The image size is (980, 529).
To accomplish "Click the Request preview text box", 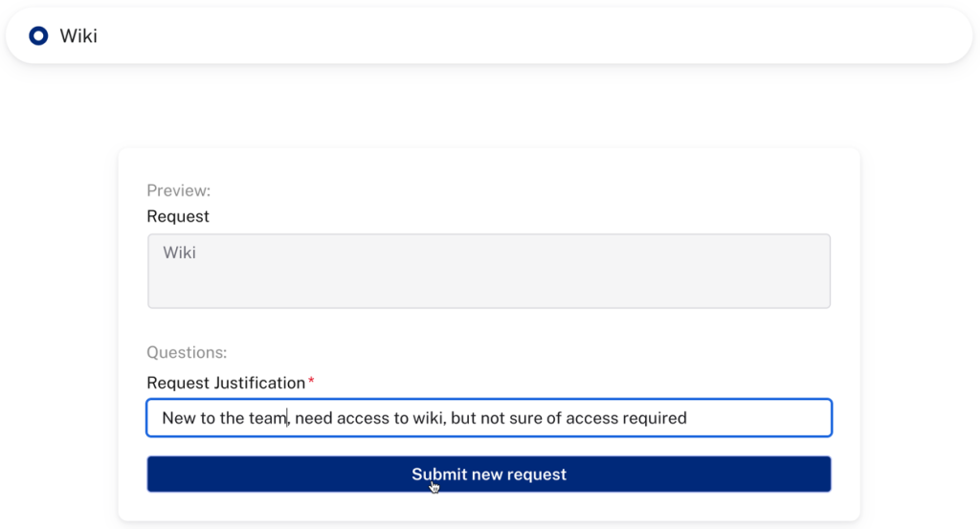I will (488, 271).
